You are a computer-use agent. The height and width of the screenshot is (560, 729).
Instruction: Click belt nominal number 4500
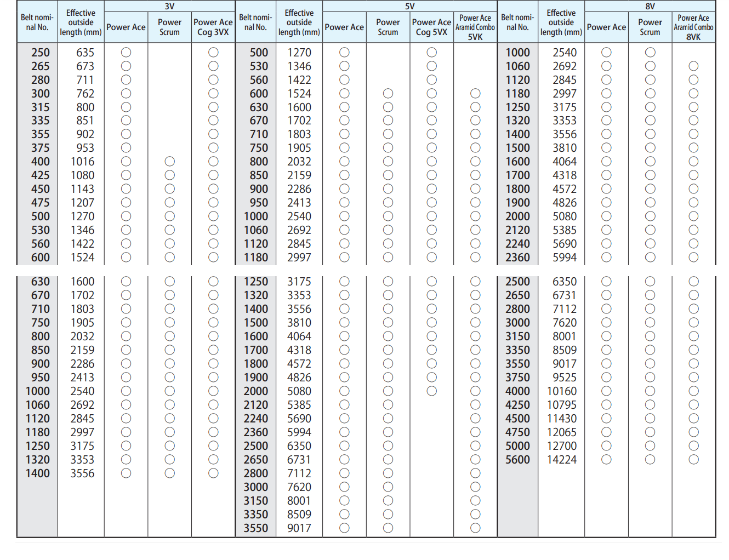(x=517, y=419)
